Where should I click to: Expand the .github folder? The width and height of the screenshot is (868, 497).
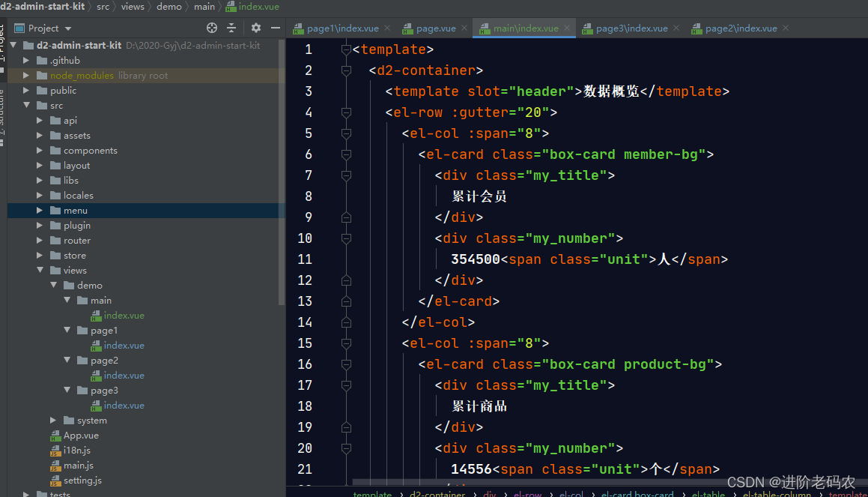(26, 60)
